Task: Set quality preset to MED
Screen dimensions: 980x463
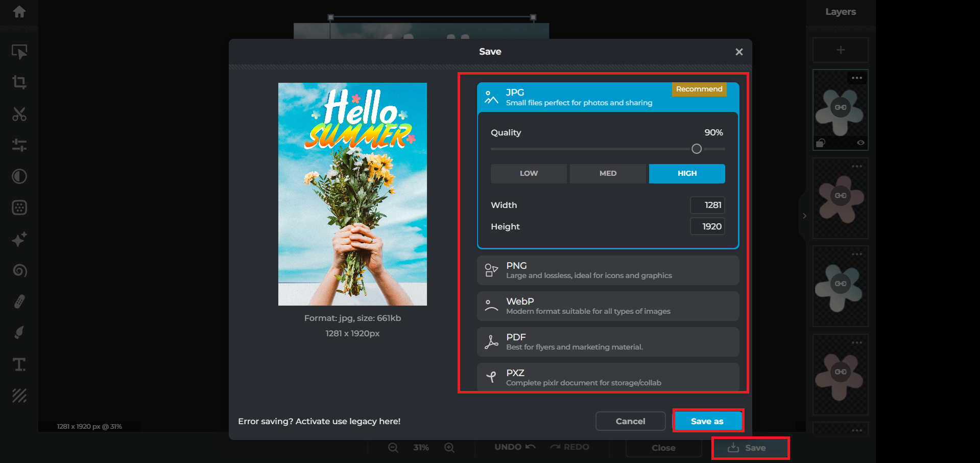Action: click(x=608, y=173)
